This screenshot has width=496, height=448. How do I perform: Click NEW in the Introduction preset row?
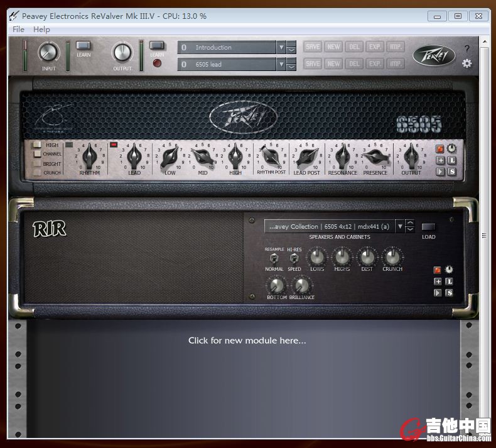[x=333, y=47]
